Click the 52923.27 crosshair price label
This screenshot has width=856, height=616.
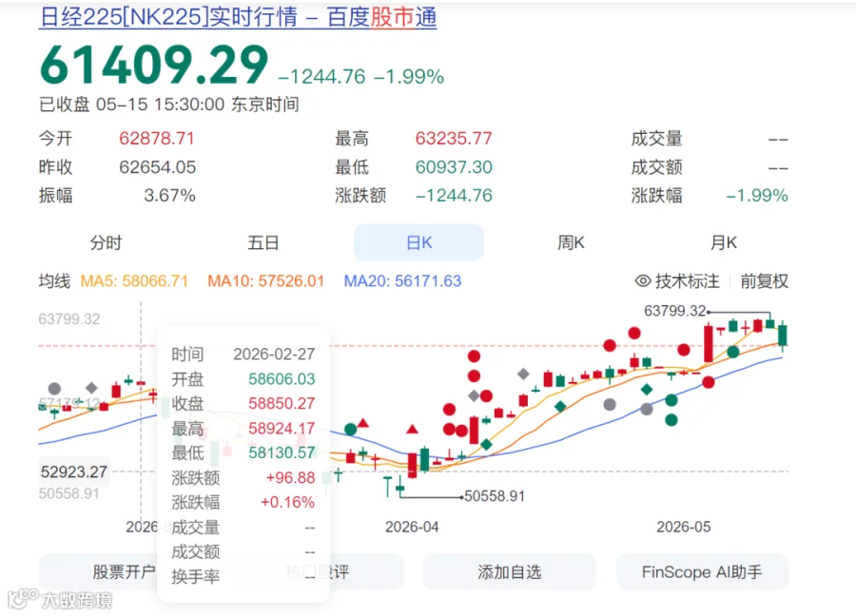[x=73, y=472]
